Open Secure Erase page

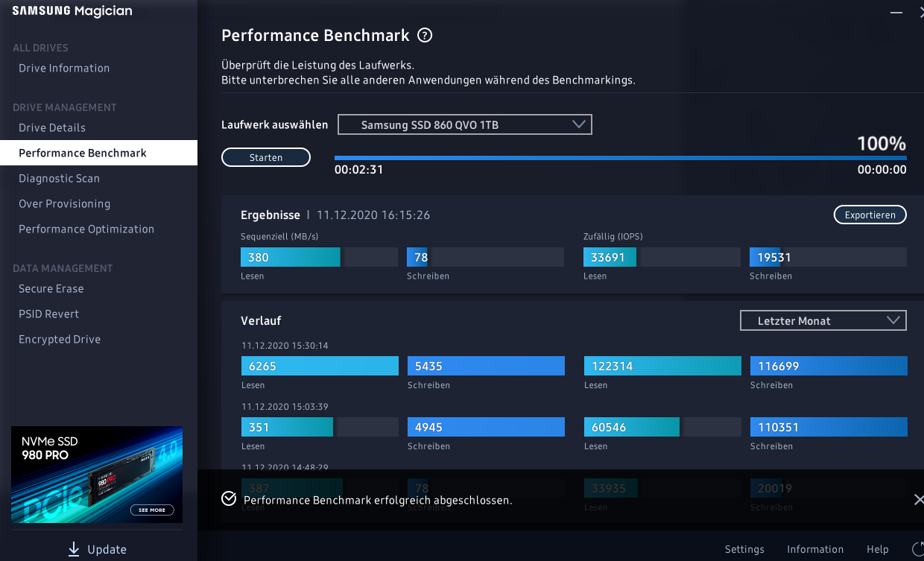point(51,288)
